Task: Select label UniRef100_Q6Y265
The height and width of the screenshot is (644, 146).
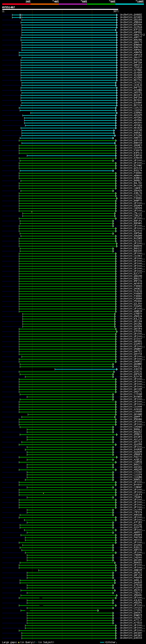Action: click(131, 389)
